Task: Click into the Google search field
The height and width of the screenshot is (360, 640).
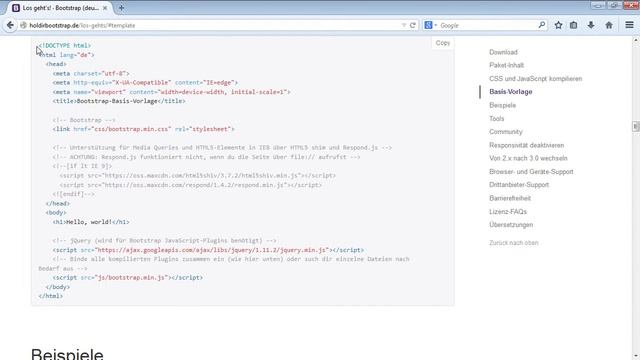Action: coord(488,25)
